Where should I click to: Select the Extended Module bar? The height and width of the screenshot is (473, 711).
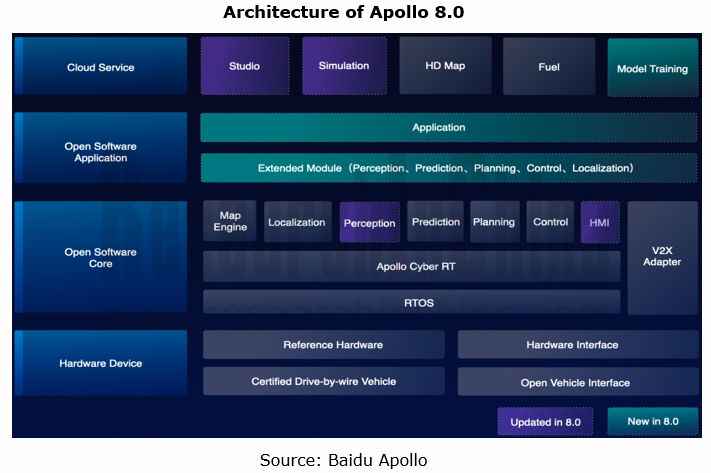(x=448, y=168)
